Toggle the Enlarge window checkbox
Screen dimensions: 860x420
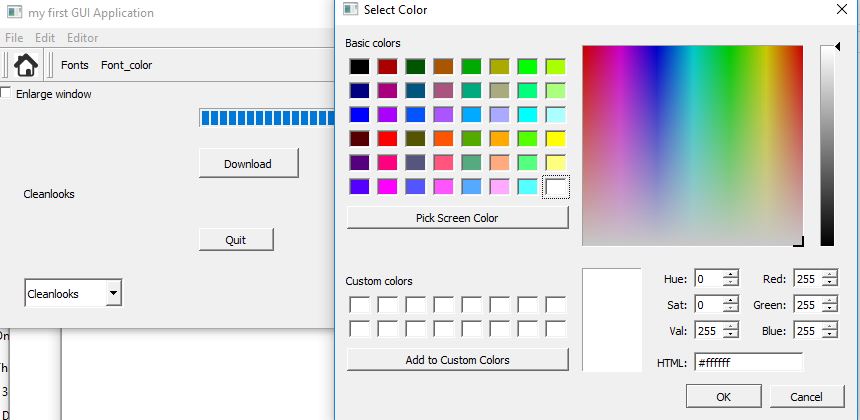click(5, 93)
